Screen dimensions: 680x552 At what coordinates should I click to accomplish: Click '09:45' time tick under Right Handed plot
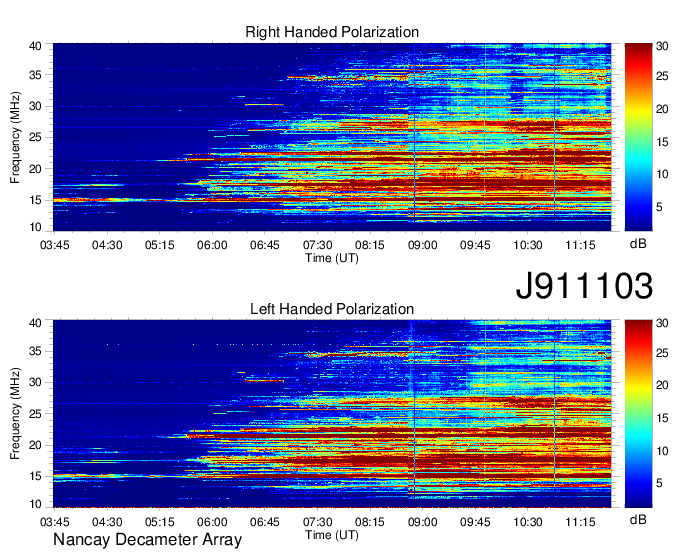(x=475, y=245)
